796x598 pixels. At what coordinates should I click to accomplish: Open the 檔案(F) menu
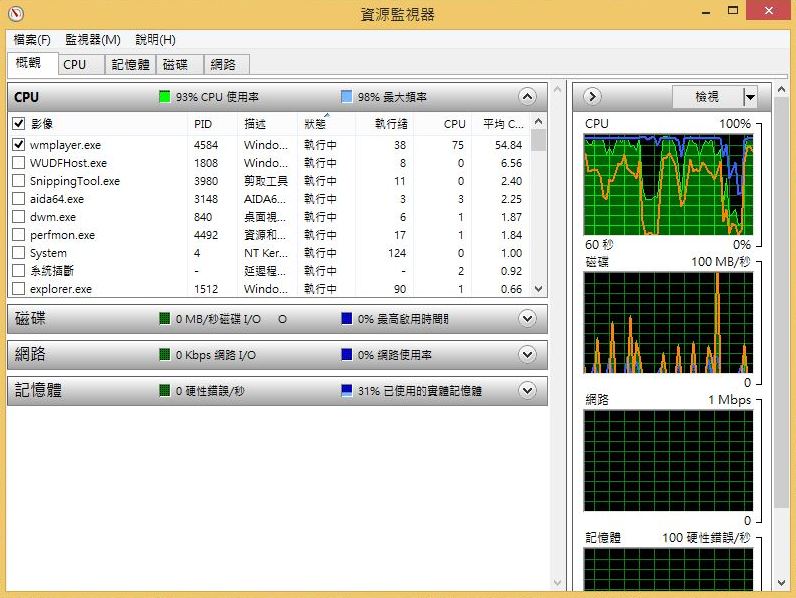[32, 40]
